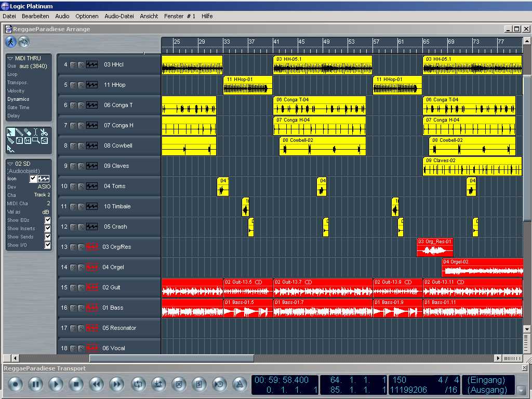Toggle Replace mode in Transport
This screenshot has height=399, width=532.
pyautogui.click(x=179, y=384)
